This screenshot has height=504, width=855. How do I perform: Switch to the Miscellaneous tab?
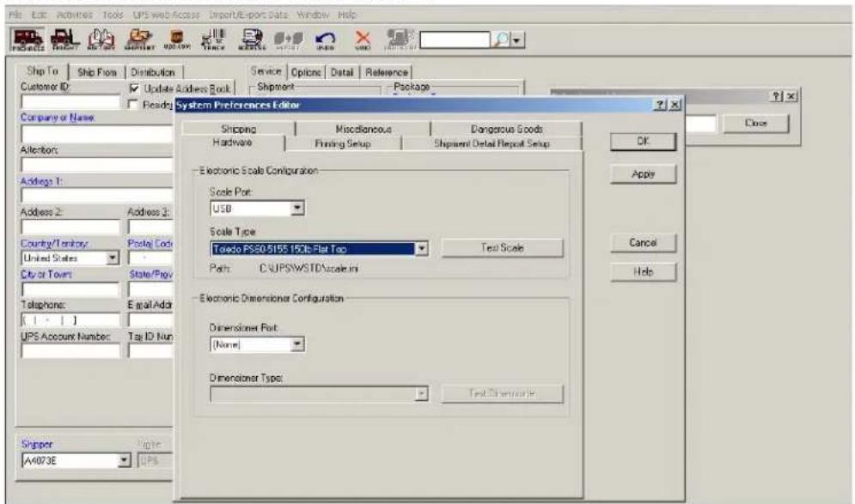363,129
